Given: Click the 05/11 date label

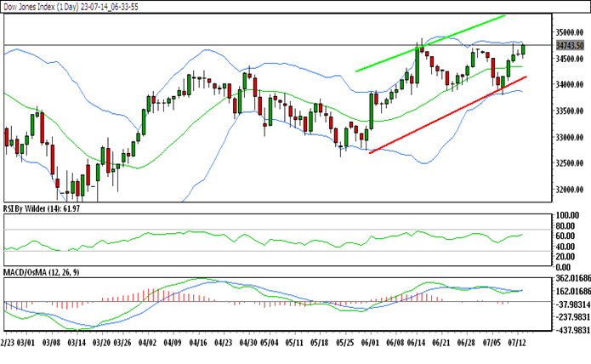Looking at the screenshot, I should 294,343.
